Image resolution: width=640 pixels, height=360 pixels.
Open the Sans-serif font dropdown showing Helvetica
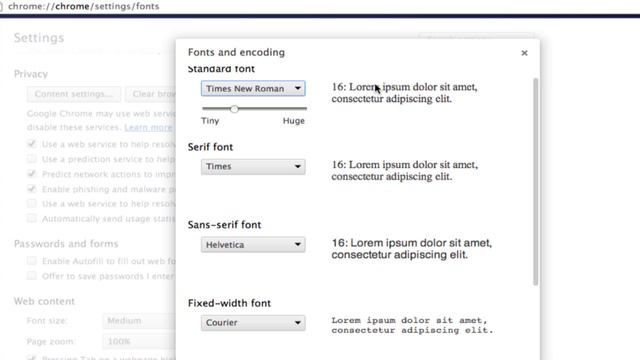[x=253, y=244]
